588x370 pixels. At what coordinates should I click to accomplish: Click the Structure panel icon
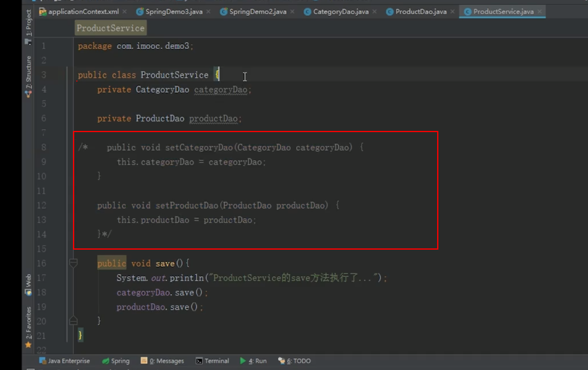pos(28,94)
